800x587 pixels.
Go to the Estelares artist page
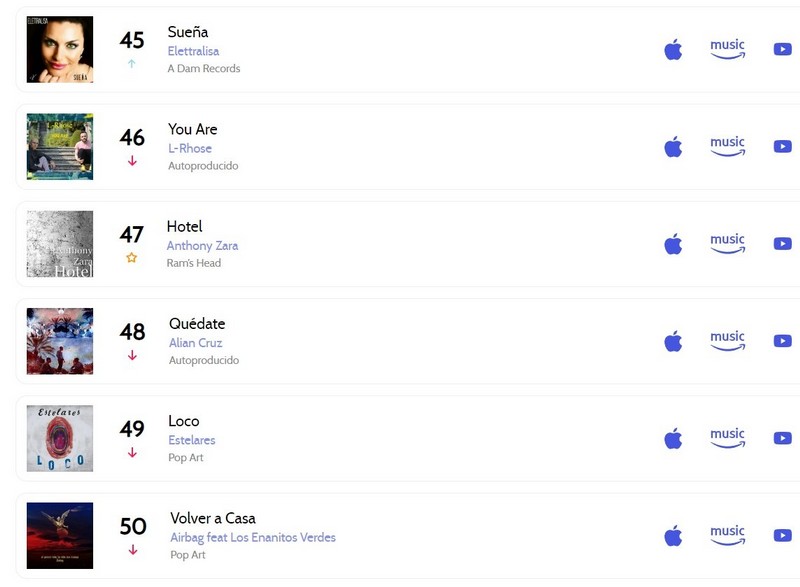tap(192, 440)
